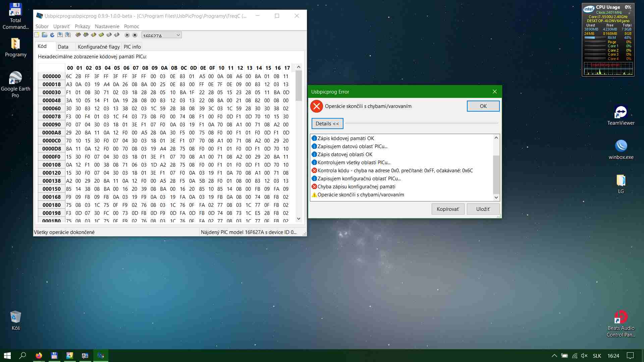Image resolution: width=644 pixels, height=362 pixels.
Task: Switch to the PIC info tab
Action: 132,47
